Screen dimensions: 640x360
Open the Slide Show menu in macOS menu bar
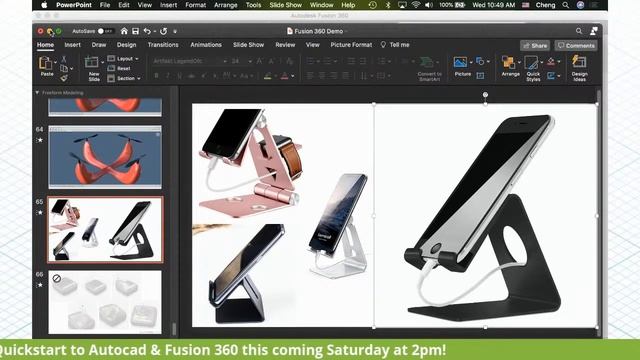click(x=285, y=5)
